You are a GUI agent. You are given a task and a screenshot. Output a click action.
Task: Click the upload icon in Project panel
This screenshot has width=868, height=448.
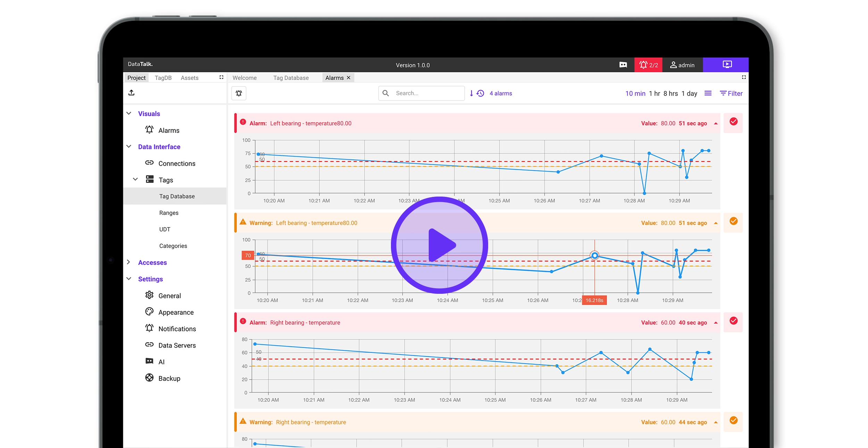click(x=131, y=93)
